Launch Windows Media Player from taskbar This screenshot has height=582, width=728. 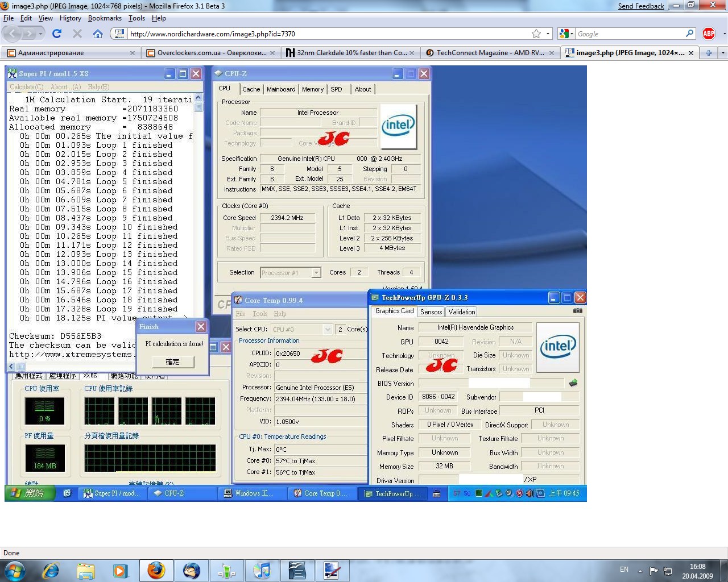coord(120,570)
